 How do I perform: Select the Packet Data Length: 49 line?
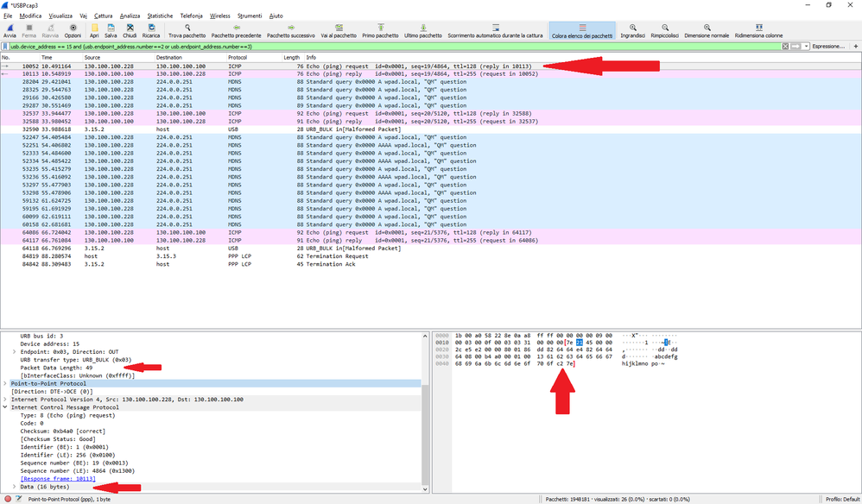coord(57,368)
